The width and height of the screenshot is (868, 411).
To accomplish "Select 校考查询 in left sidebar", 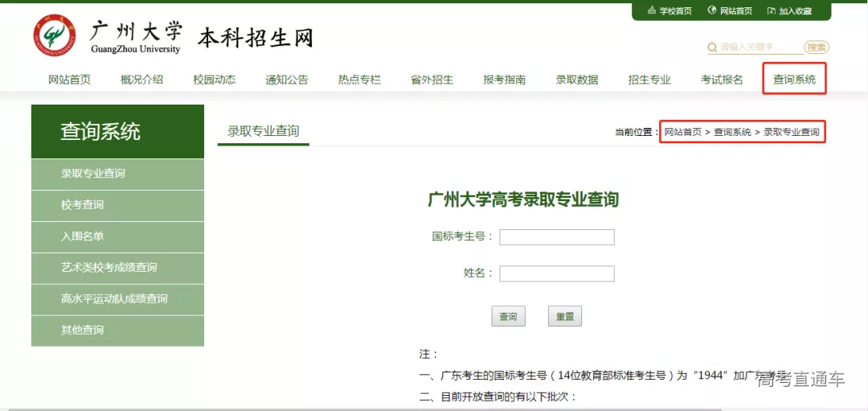I will [x=83, y=205].
